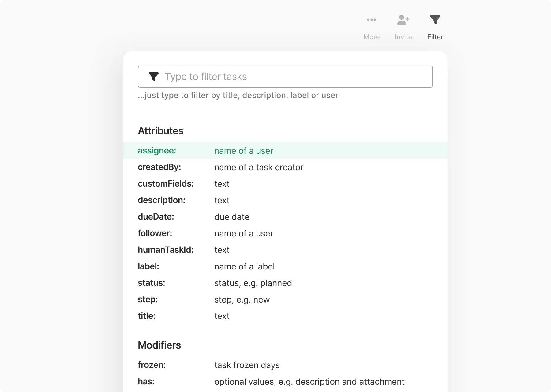
Task: Open the Invite user icon
Action: (403, 20)
